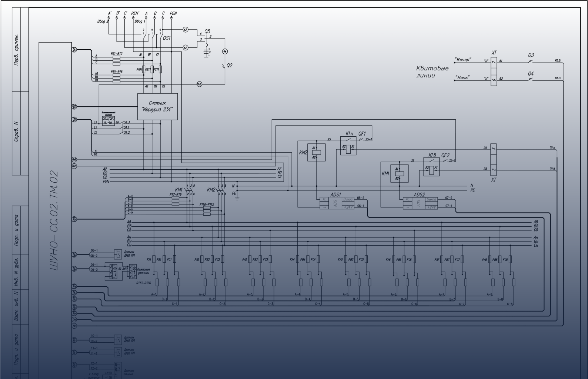Click the Q3 contact label
Viewport: 588px width, 379px height.
point(531,55)
